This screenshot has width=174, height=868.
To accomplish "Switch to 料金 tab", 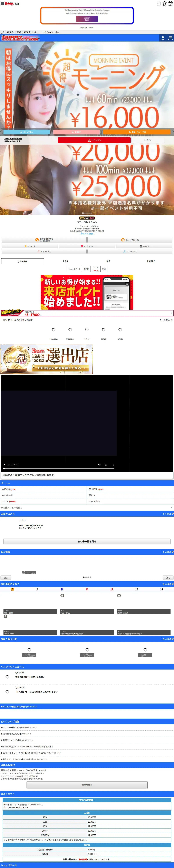I will point(108,261).
